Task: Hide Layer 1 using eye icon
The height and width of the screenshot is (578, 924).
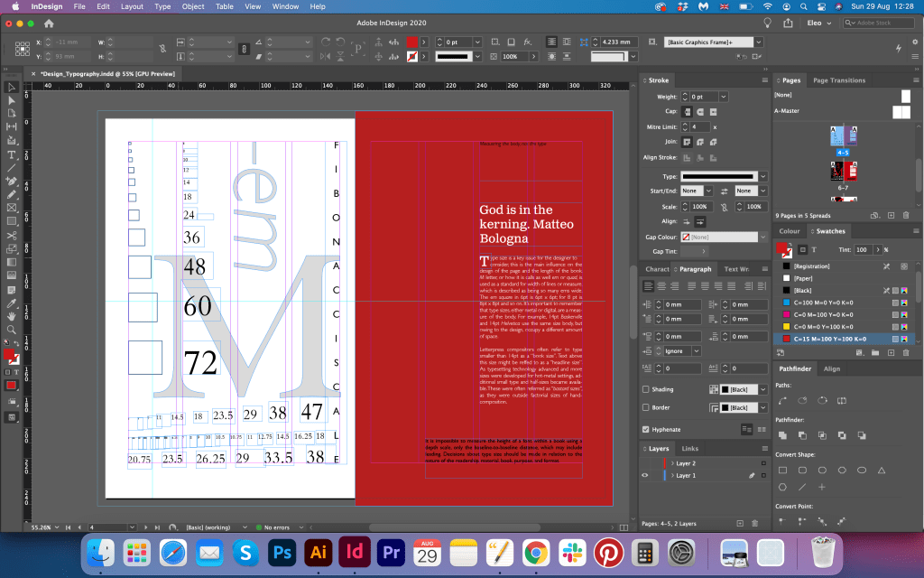Action: 644,475
